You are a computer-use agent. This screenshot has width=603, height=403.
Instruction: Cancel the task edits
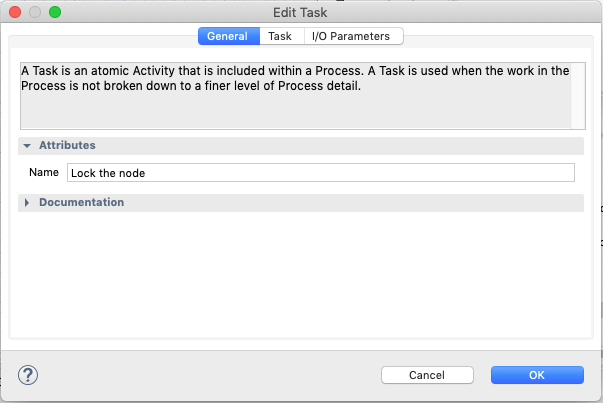click(427, 375)
